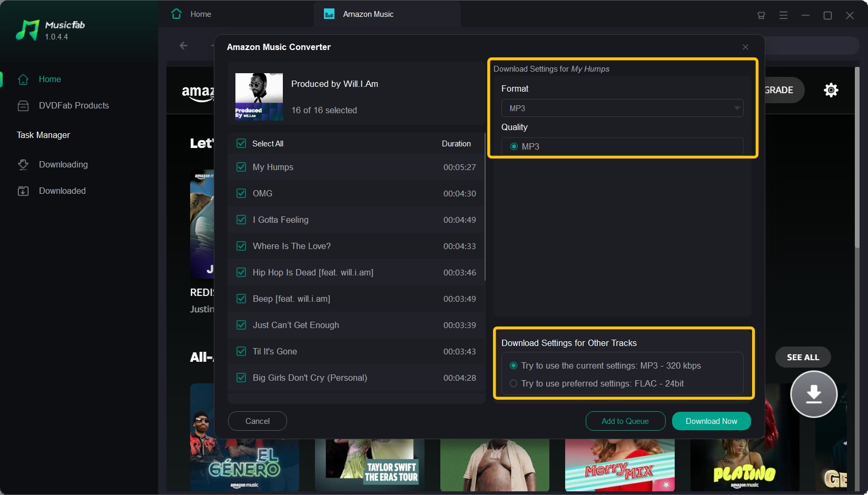Image resolution: width=868 pixels, height=495 pixels.
Task: Expand the Format MP3 dropdown
Action: tap(622, 108)
